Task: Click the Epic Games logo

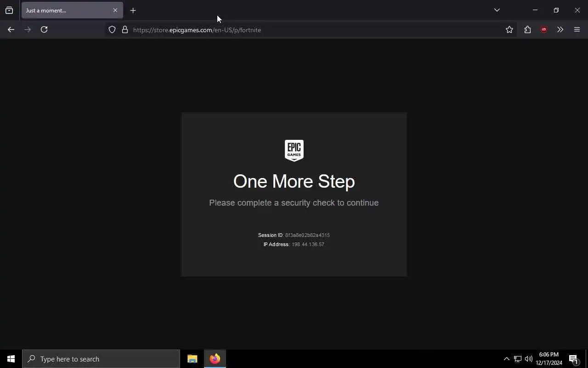Action: 294,150
